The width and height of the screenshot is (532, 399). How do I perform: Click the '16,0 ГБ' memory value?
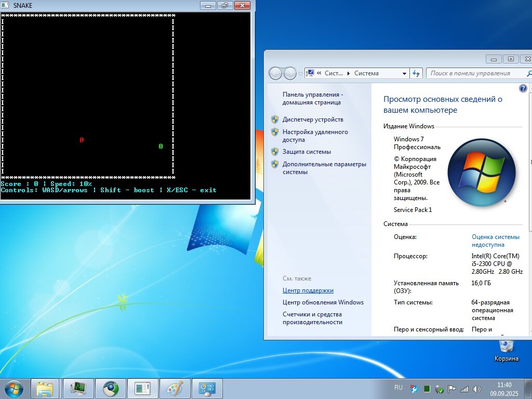(x=481, y=283)
